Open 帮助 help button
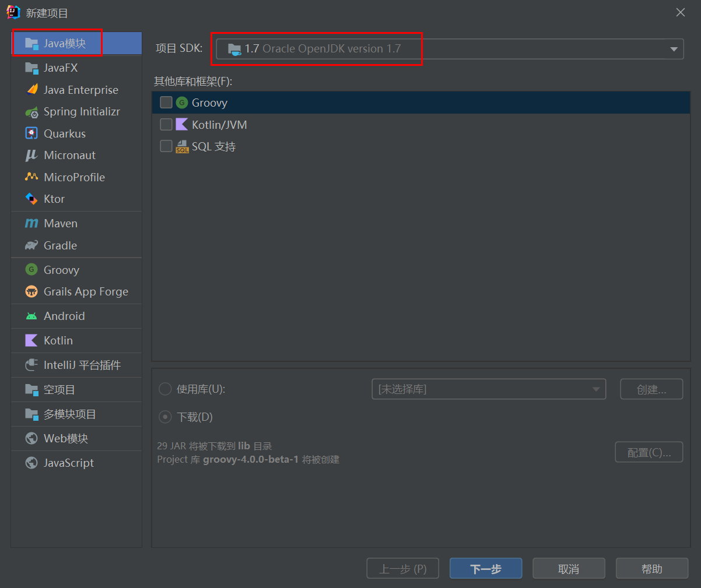This screenshot has height=588, width=701. (652, 569)
